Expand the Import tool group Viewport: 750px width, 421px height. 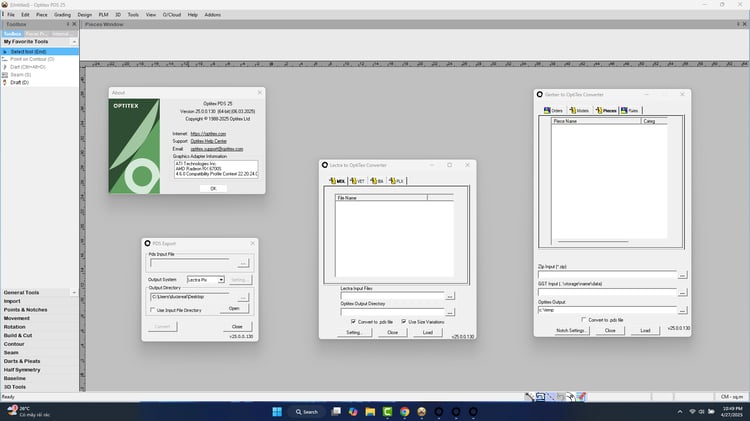click(x=39, y=301)
